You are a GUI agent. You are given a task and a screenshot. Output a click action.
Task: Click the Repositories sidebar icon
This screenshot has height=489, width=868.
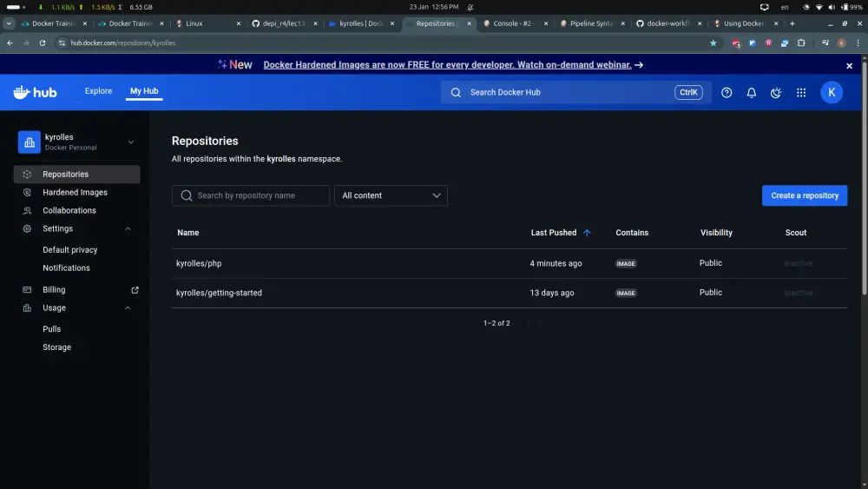point(27,174)
